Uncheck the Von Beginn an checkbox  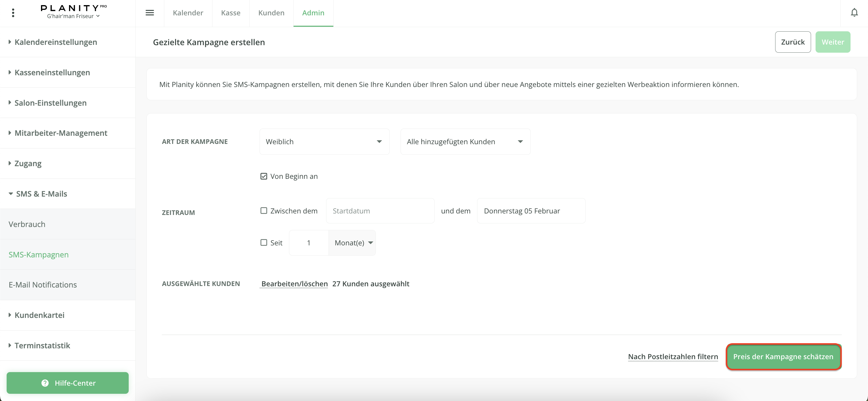tap(263, 176)
